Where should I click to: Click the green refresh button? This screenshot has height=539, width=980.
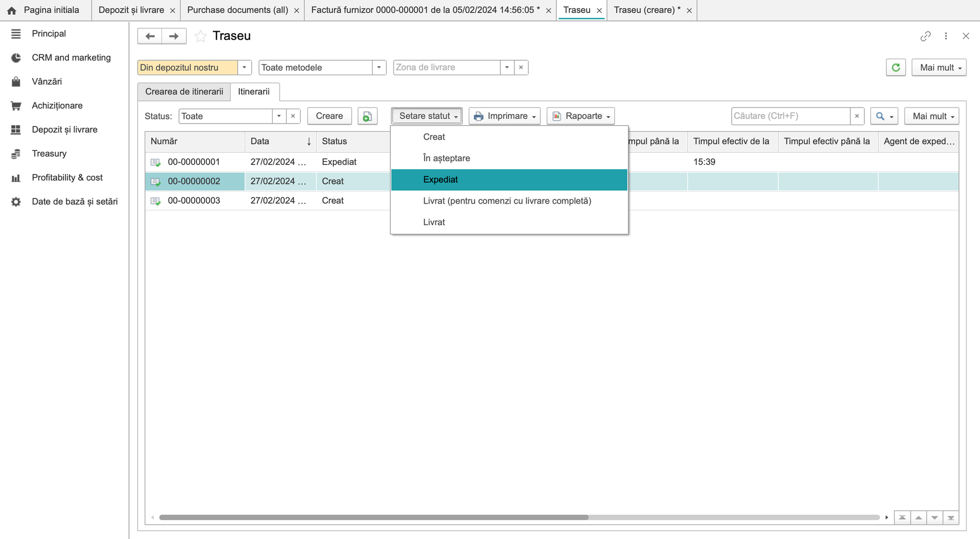(x=896, y=68)
